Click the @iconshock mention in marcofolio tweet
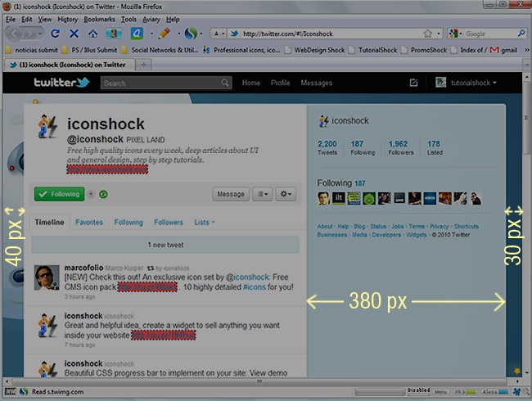This screenshot has width=532, height=401. tap(248, 277)
